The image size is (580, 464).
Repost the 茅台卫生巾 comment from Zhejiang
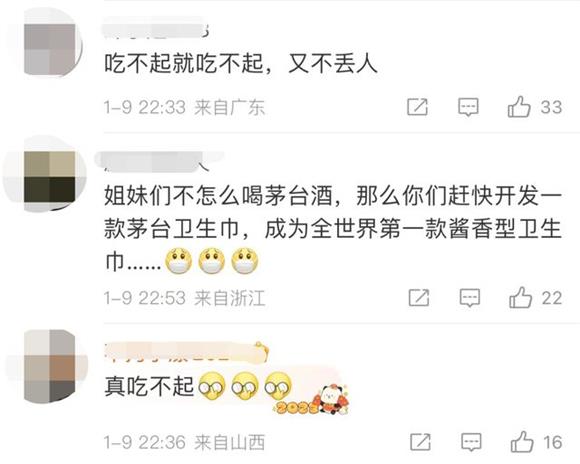(419, 297)
